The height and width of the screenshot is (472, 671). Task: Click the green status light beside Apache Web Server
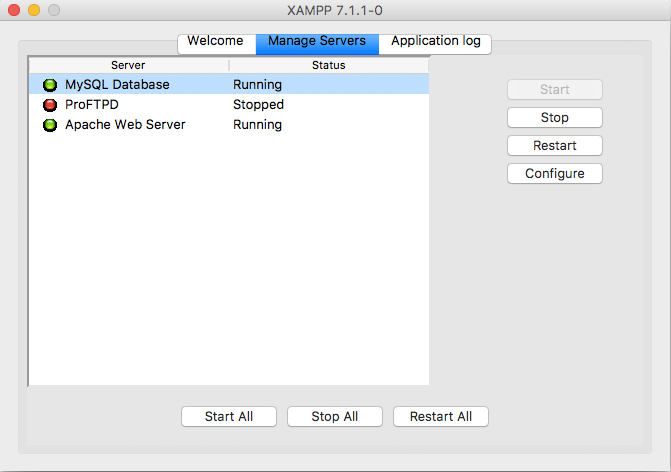coord(50,125)
